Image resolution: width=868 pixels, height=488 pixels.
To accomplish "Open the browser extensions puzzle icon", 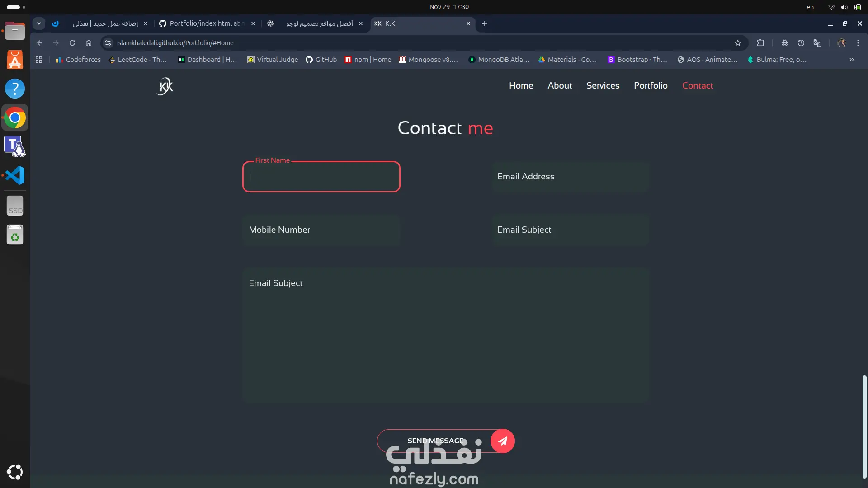I will (x=761, y=43).
